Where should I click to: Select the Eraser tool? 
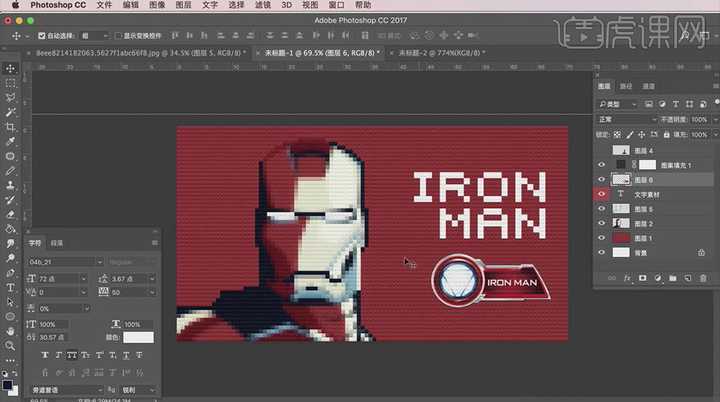pyautogui.click(x=10, y=215)
